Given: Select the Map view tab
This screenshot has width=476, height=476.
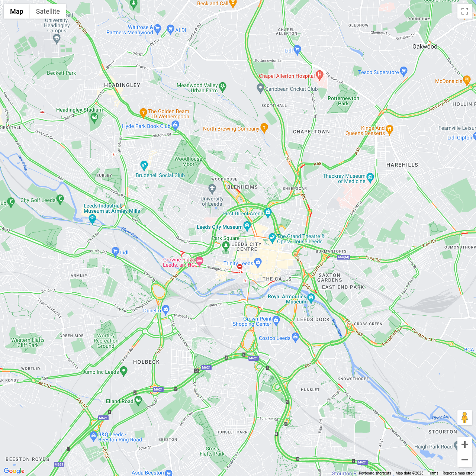Looking at the screenshot, I should click(x=17, y=12).
